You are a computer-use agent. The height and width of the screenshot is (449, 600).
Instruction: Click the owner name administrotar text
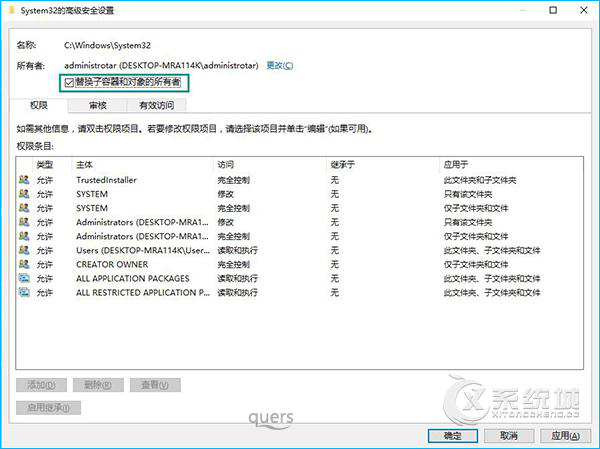tap(161, 65)
